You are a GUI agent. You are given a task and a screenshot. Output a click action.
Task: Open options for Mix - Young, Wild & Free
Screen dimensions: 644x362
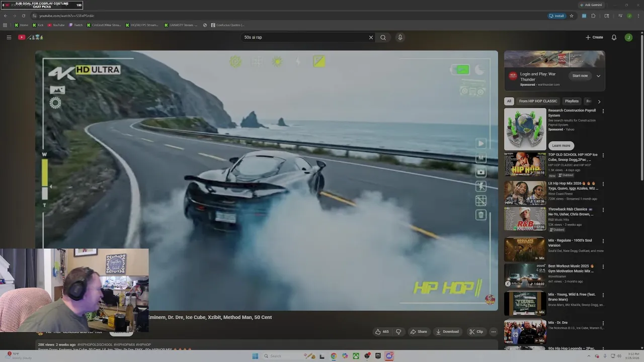tap(603, 295)
